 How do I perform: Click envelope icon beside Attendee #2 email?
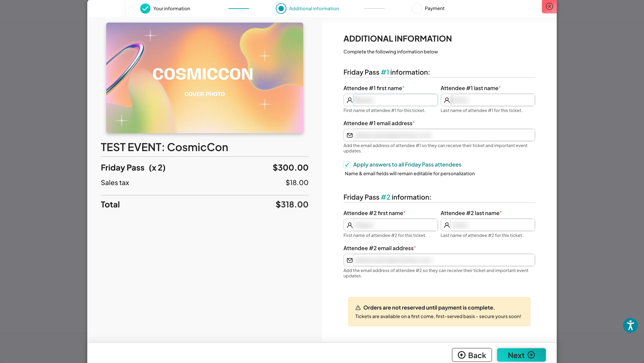(x=350, y=260)
